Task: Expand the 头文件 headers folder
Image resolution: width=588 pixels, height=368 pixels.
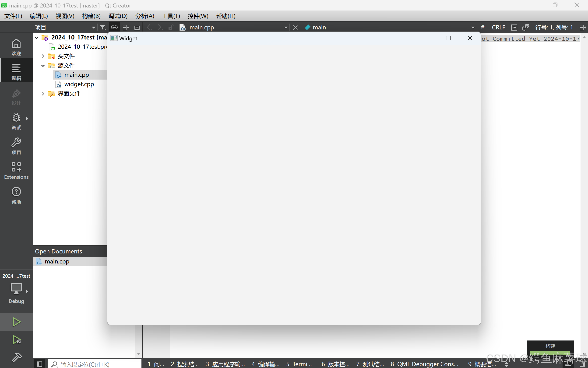Action: (43, 56)
